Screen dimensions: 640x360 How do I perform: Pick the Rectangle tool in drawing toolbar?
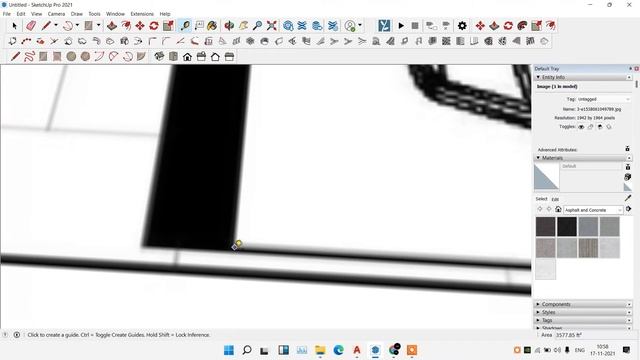click(43, 57)
